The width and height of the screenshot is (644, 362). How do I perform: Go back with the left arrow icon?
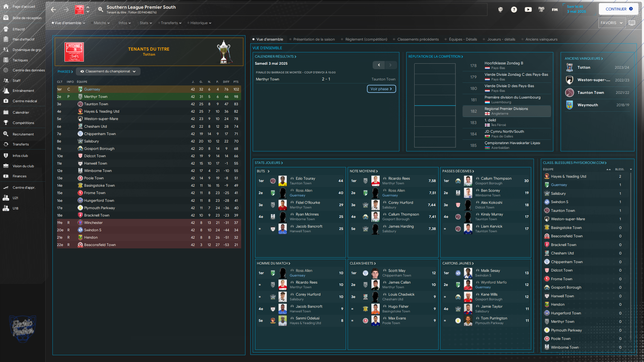(54, 9)
